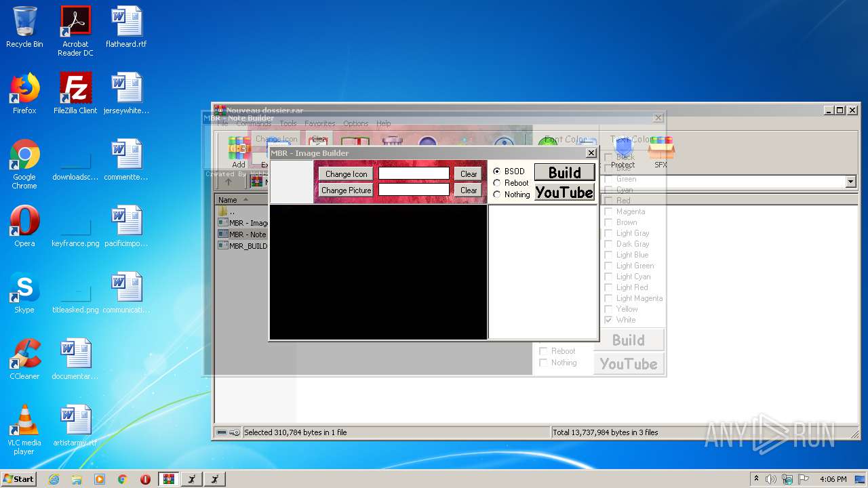
Task: Select flatheard.rtf file on desktop
Action: (126, 27)
